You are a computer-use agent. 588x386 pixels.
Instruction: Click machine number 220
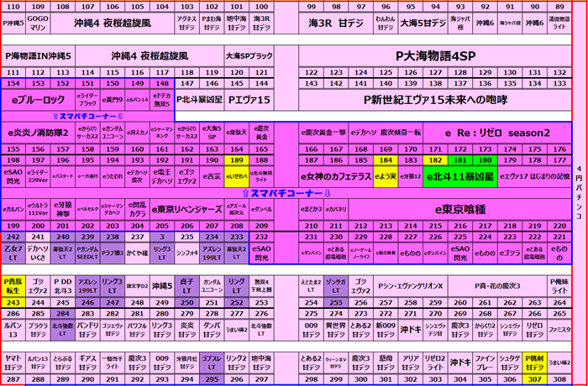559,226
